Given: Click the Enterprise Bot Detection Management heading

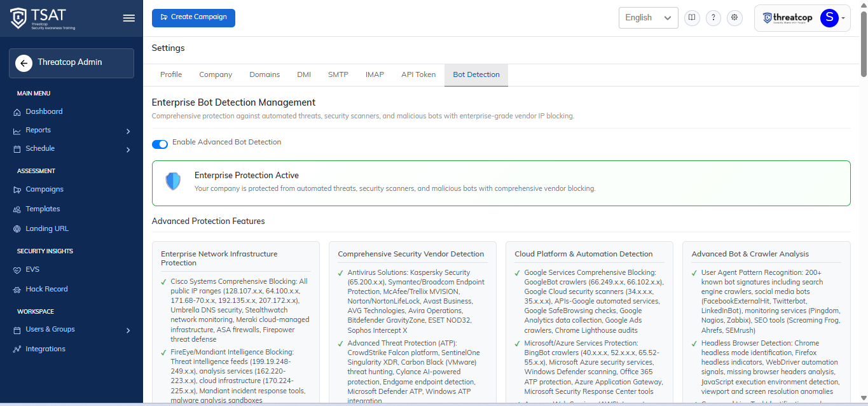Looking at the screenshot, I should [233, 102].
